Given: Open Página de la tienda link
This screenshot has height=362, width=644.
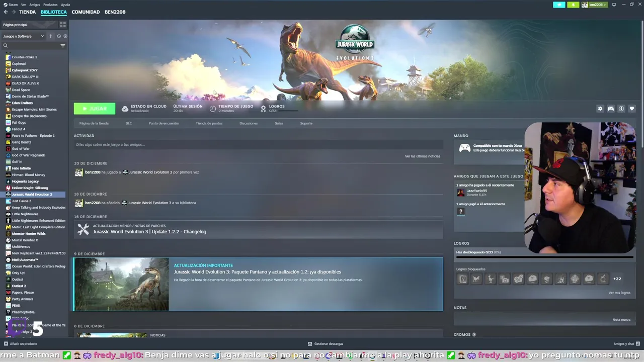Looking at the screenshot, I should click(94, 123).
